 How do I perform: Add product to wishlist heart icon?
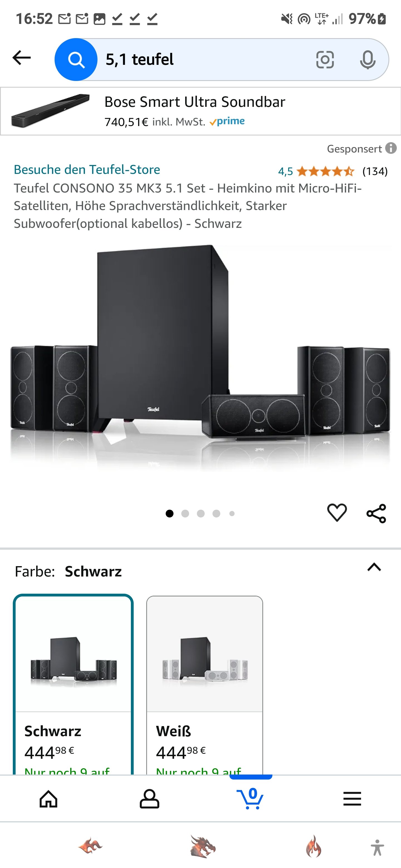tap(337, 513)
